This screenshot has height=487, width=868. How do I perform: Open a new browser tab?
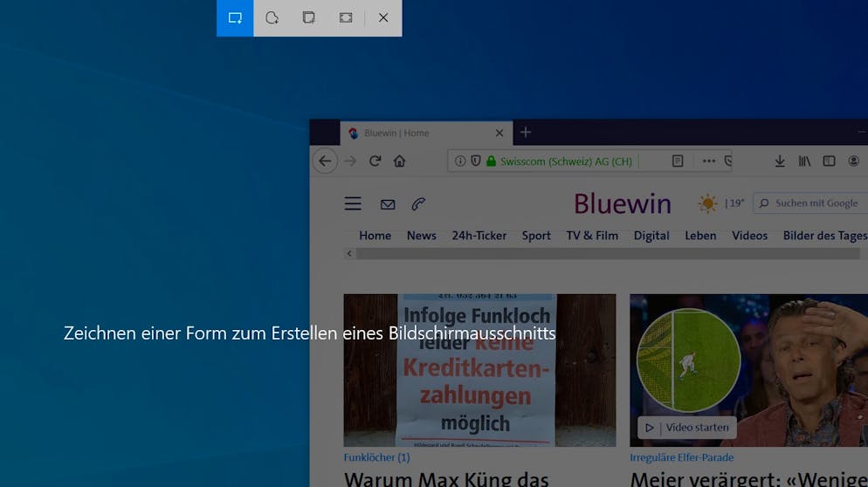click(x=526, y=133)
